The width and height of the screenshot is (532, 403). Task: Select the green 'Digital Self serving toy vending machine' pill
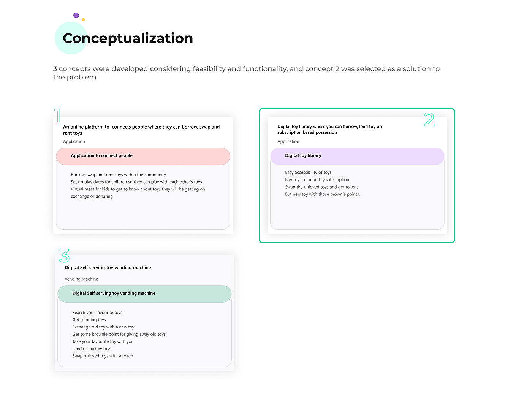tap(144, 294)
